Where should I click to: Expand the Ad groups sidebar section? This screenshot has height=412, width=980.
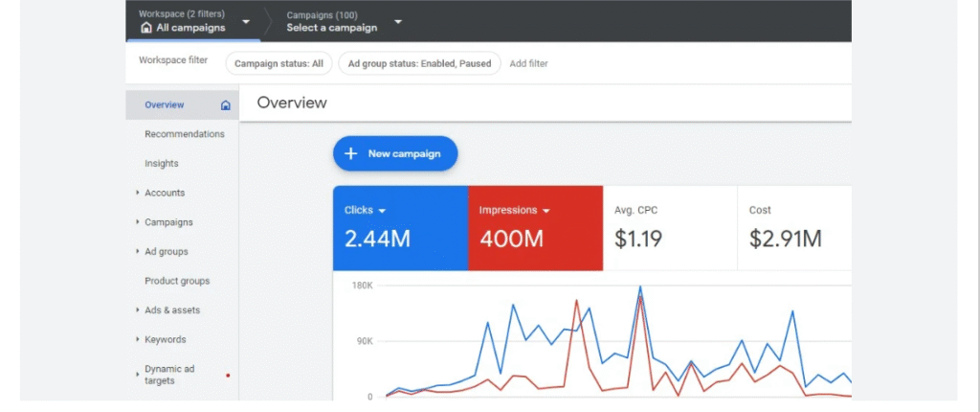point(138,252)
